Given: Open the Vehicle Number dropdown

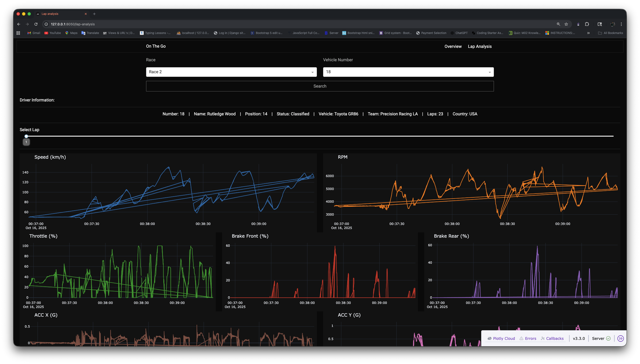Looking at the screenshot, I should [x=408, y=72].
